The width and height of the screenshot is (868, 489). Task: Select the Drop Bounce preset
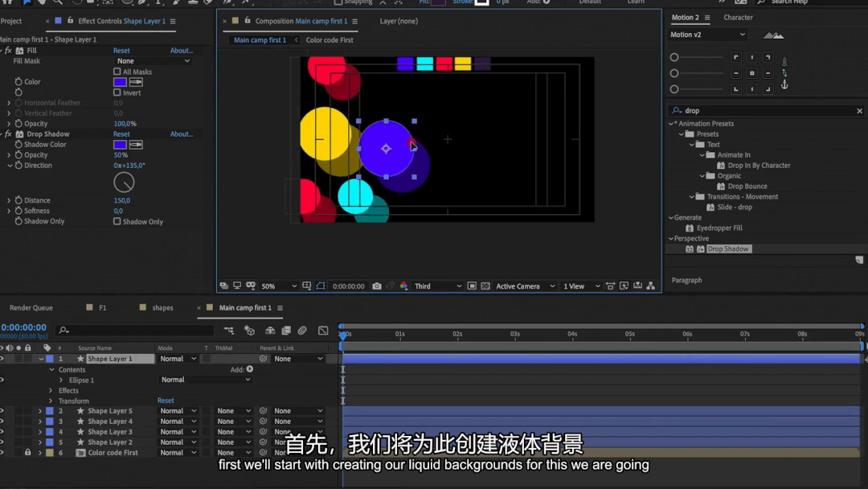(747, 186)
